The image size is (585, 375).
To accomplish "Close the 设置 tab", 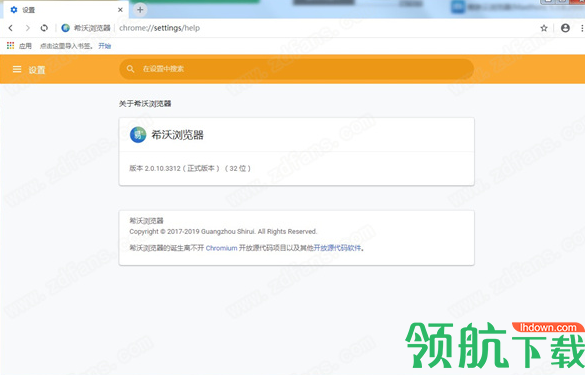I will click(x=120, y=10).
